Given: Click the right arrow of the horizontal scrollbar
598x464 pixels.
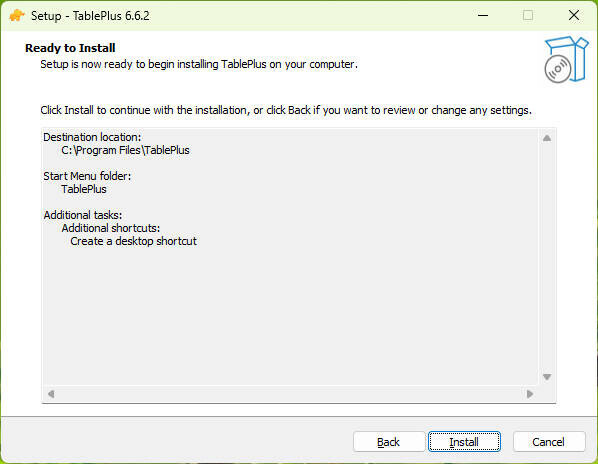Looking at the screenshot, I should tap(530, 394).
